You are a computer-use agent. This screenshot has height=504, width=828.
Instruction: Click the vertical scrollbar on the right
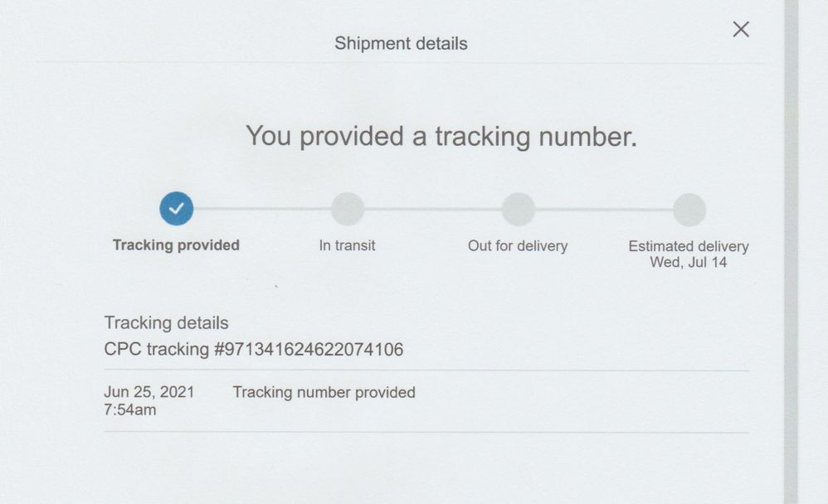point(791,249)
